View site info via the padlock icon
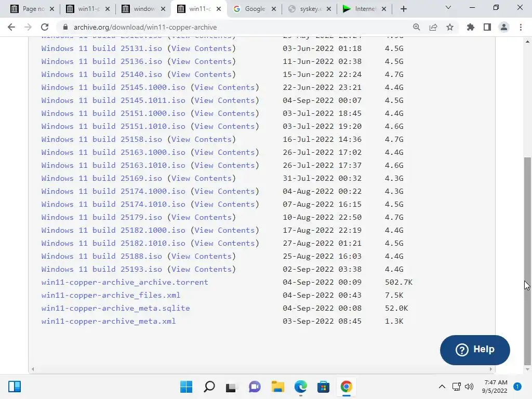Screen dimensions: 532x399 pyautogui.click(x=65, y=27)
